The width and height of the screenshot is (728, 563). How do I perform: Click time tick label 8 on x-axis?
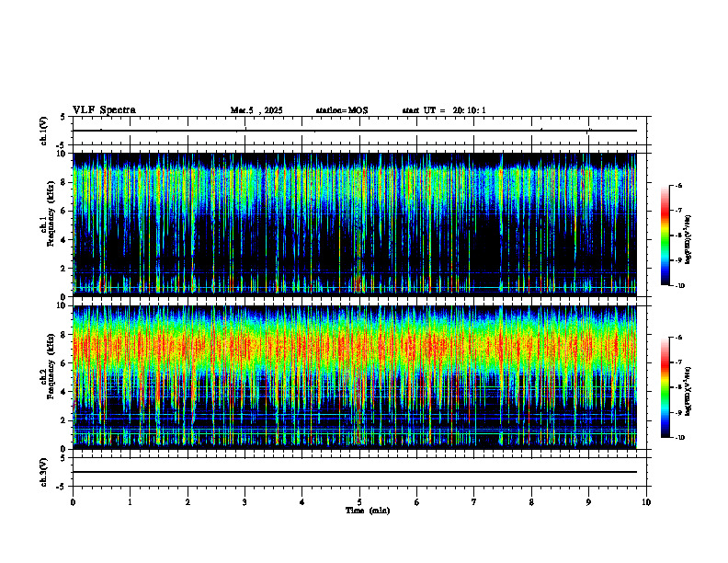tap(531, 502)
